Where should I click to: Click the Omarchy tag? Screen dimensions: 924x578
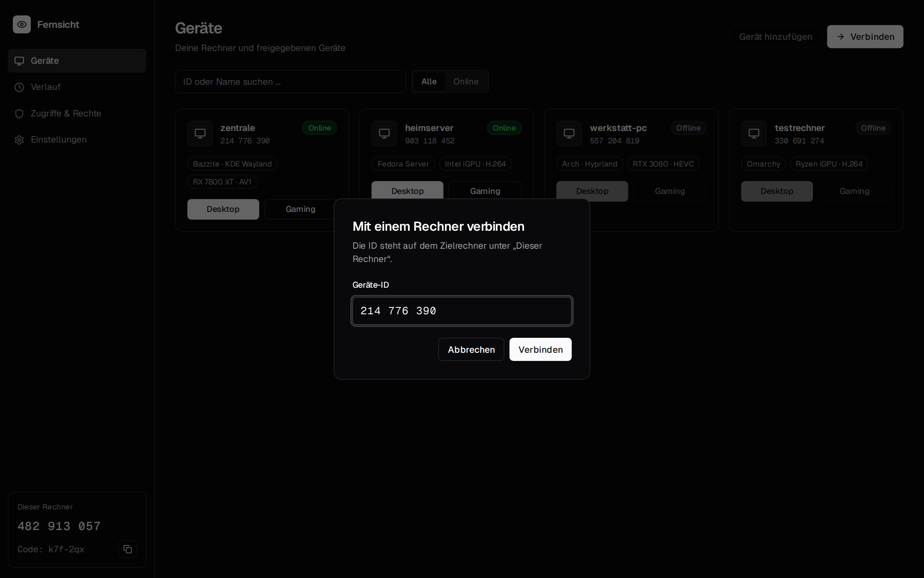[x=763, y=164]
